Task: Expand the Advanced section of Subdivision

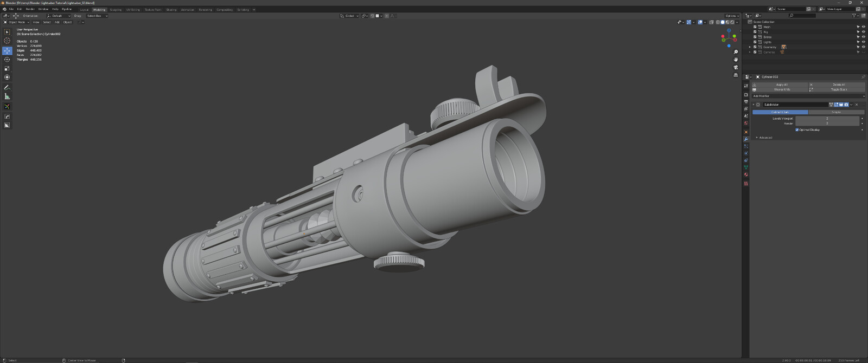Action: tap(764, 138)
